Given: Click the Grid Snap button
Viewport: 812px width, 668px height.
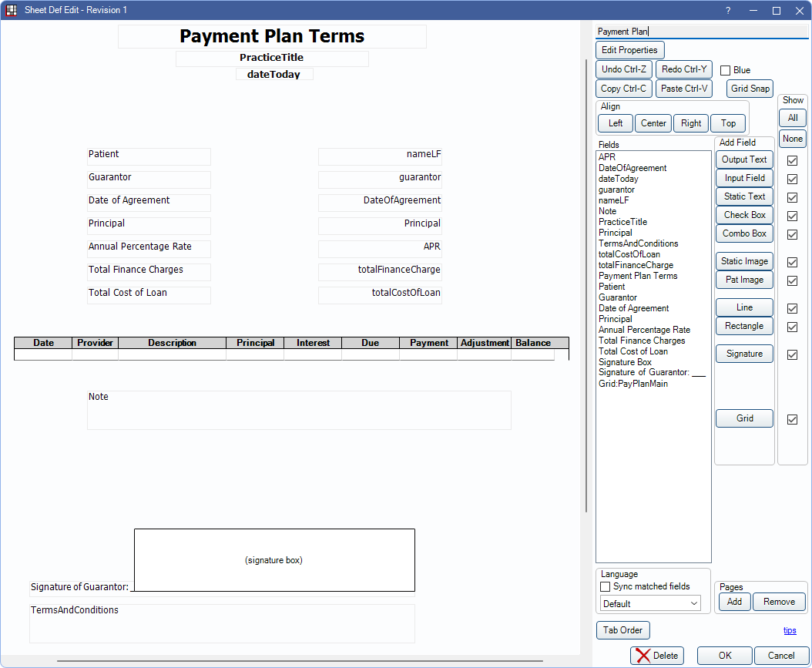Looking at the screenshot, I should pyautogui.click(x=750, y=89).
